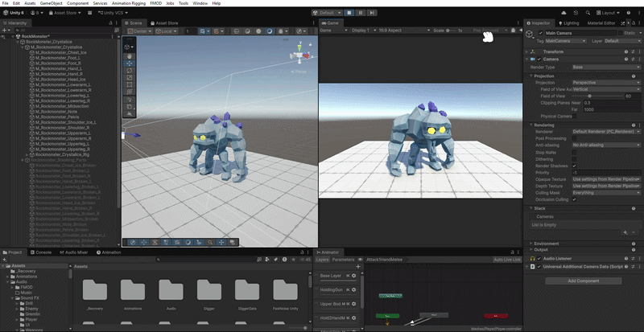This screenshot has height=332, width=644.
Task: Click the Project thumbnail size slider
Action: click(x=298, y=328)
